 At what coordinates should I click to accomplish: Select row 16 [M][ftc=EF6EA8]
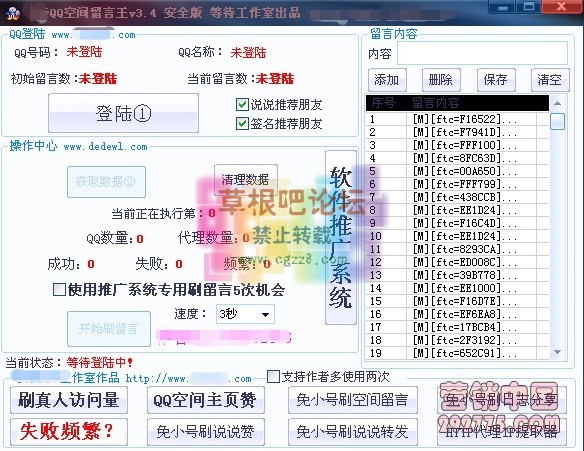coord(457,314)
